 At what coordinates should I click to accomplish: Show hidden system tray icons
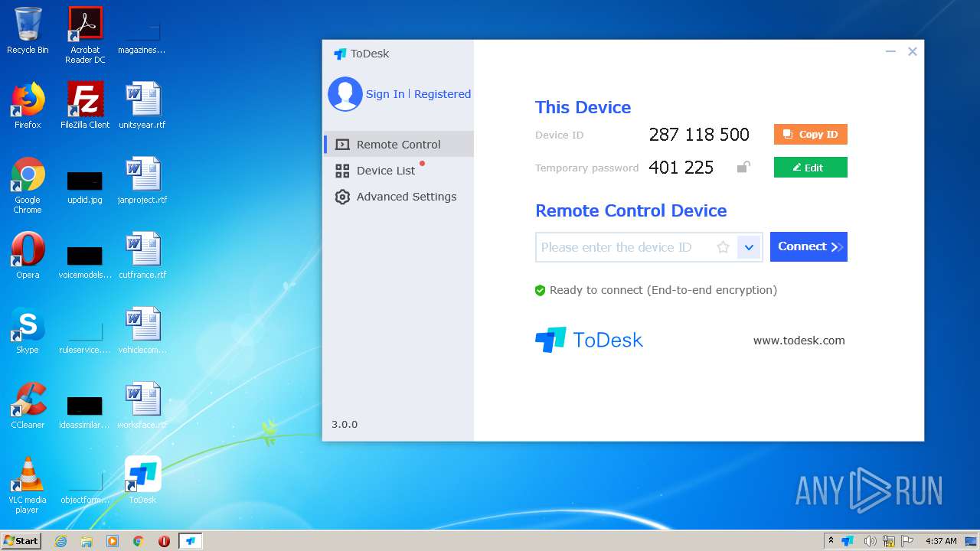click(831, 540)
